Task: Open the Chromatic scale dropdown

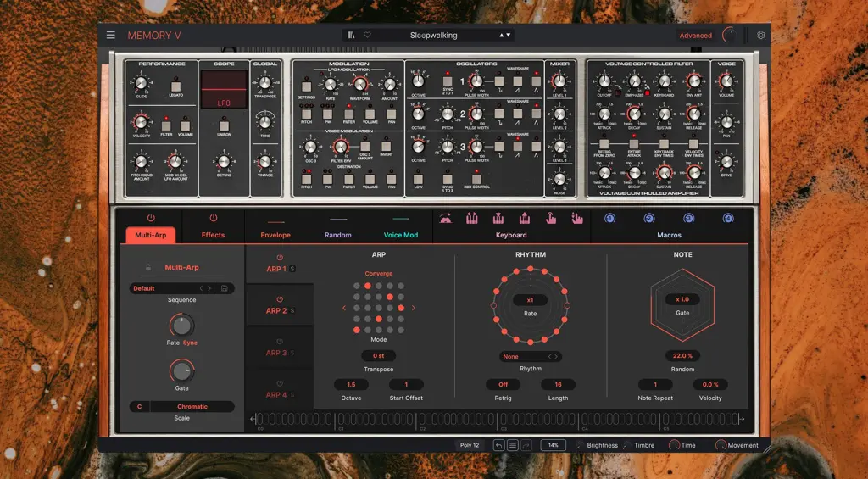Action: click(192, 406)
